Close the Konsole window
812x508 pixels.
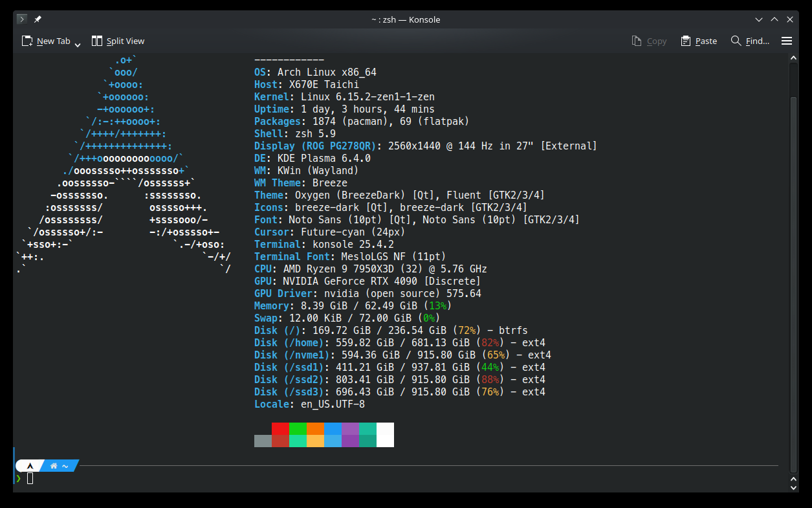click(789, 19)
